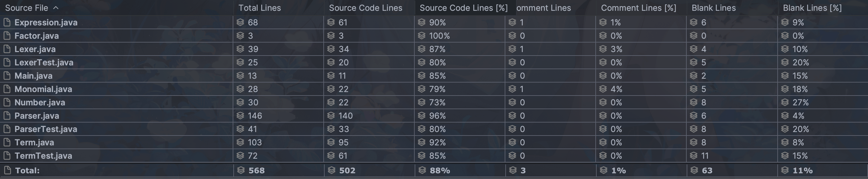Open the ParserTest.java row
The height and width of the screenshot is (179, 868).
(x=434, y=129)
